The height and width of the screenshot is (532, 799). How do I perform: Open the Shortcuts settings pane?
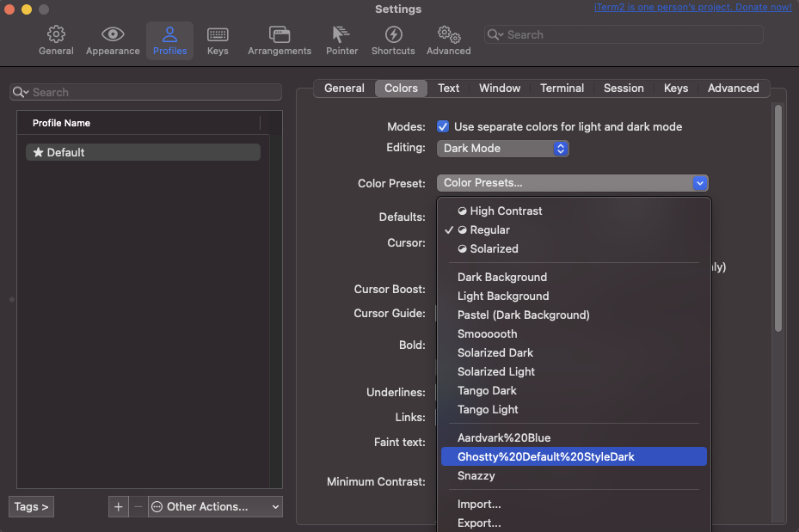tap(393, 40)
